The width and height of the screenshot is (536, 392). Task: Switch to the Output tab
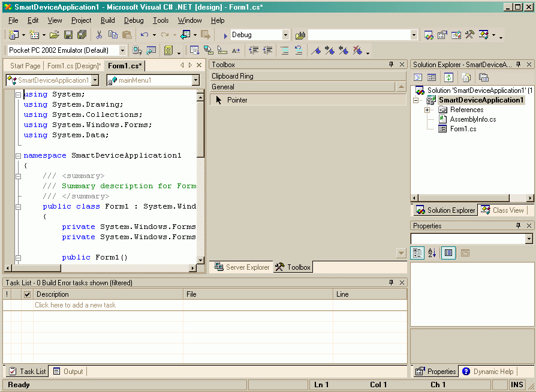tap(68, 372)
